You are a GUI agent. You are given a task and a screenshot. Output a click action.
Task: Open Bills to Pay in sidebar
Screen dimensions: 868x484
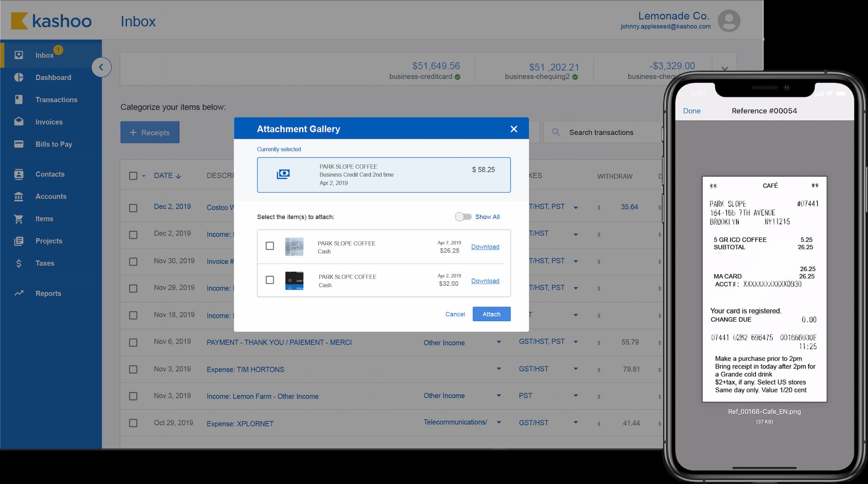(54, 144)
